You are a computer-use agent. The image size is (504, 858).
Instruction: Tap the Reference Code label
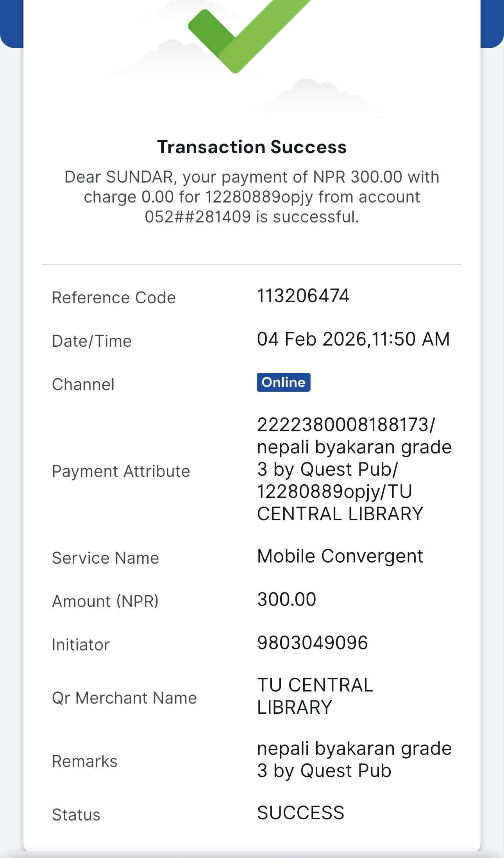click(114, 298)
